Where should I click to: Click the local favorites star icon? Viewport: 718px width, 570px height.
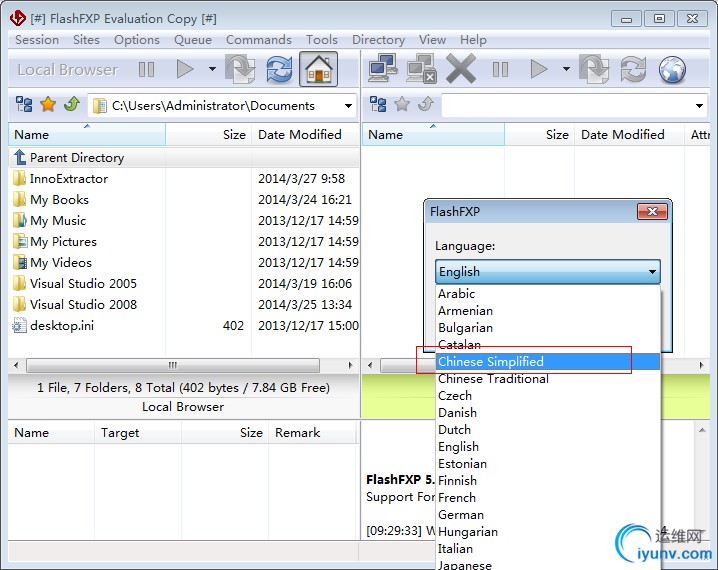(48, 104)
